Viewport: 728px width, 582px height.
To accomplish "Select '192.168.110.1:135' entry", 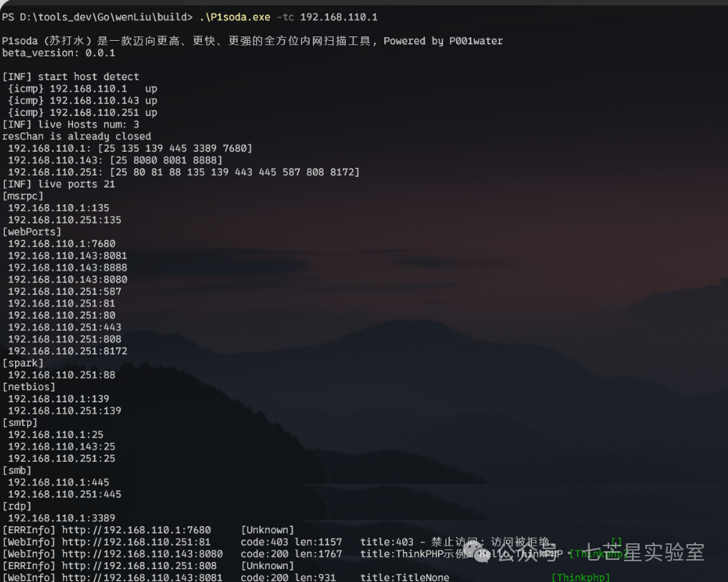I will pyautogui.click(x=59, y=208).
